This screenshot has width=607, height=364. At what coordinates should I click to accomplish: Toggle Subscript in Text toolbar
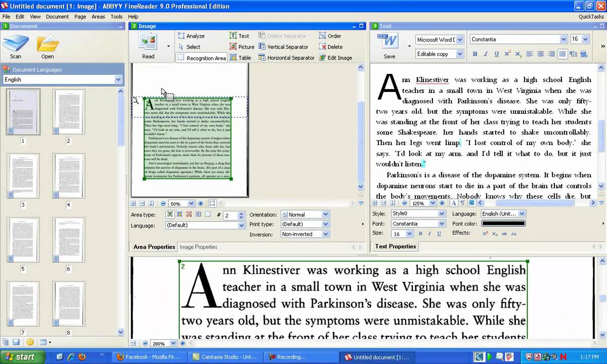pyautogui.click(x=518, y=54)
